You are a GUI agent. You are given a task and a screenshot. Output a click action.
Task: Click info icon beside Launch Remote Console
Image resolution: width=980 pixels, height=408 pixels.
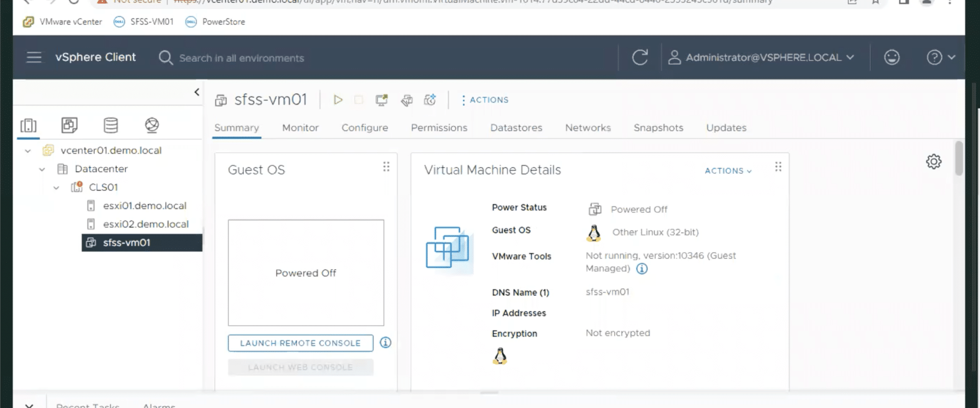385,343
